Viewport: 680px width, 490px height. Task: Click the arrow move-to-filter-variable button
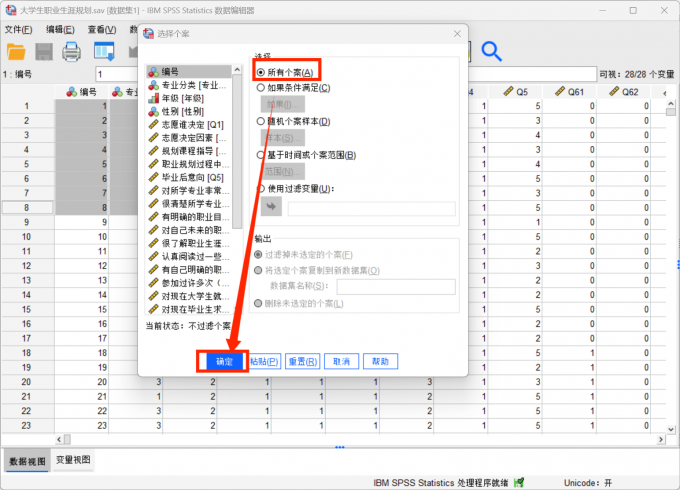click(271, 206)
